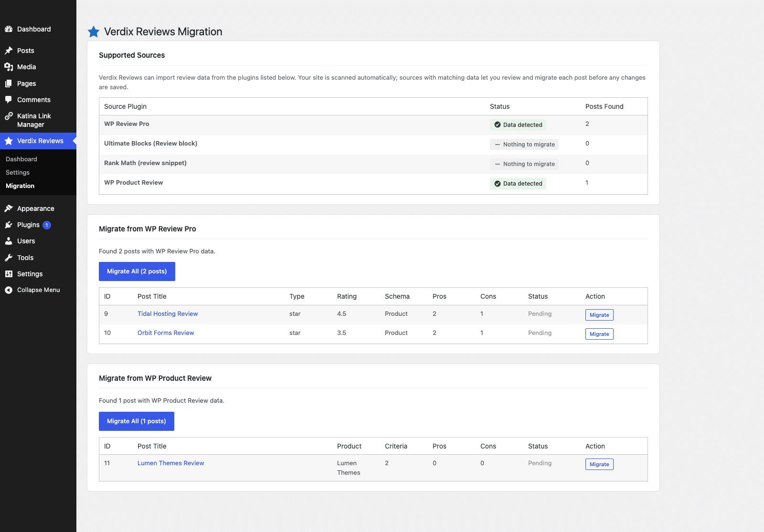
Task: Click the Posts Found column header
Action: [604, 106]
